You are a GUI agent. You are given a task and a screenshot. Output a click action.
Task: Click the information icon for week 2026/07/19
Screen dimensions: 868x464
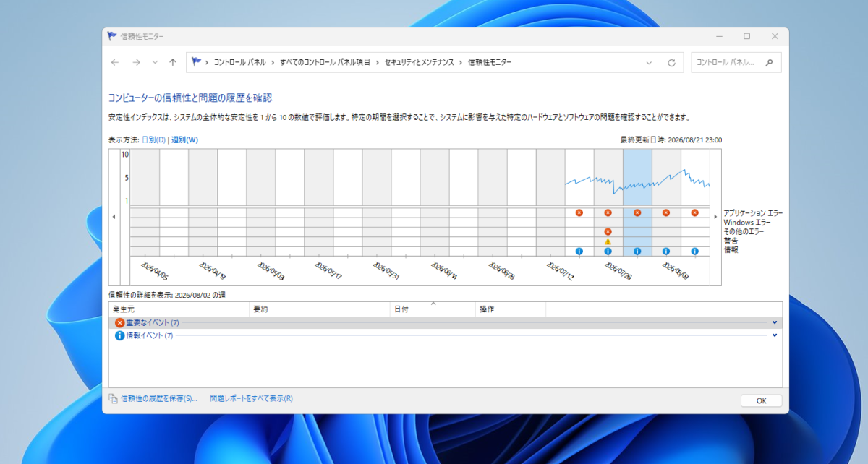(579, 252)
